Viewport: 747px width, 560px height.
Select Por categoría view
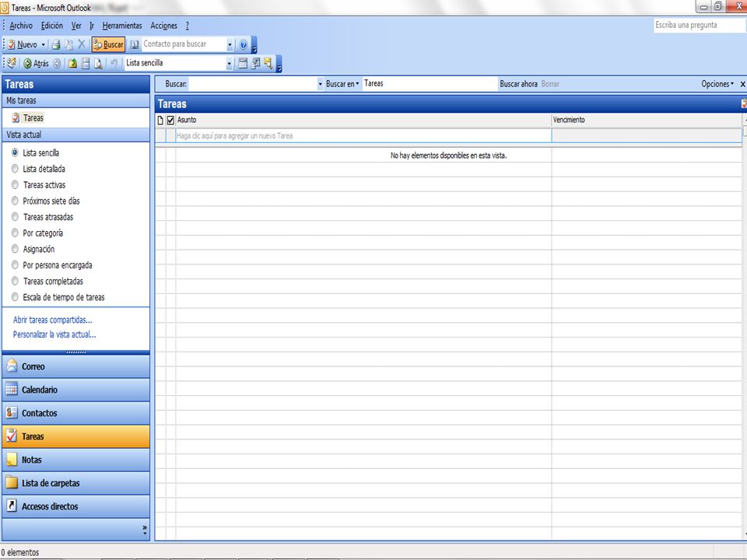(x=37, y=233)
